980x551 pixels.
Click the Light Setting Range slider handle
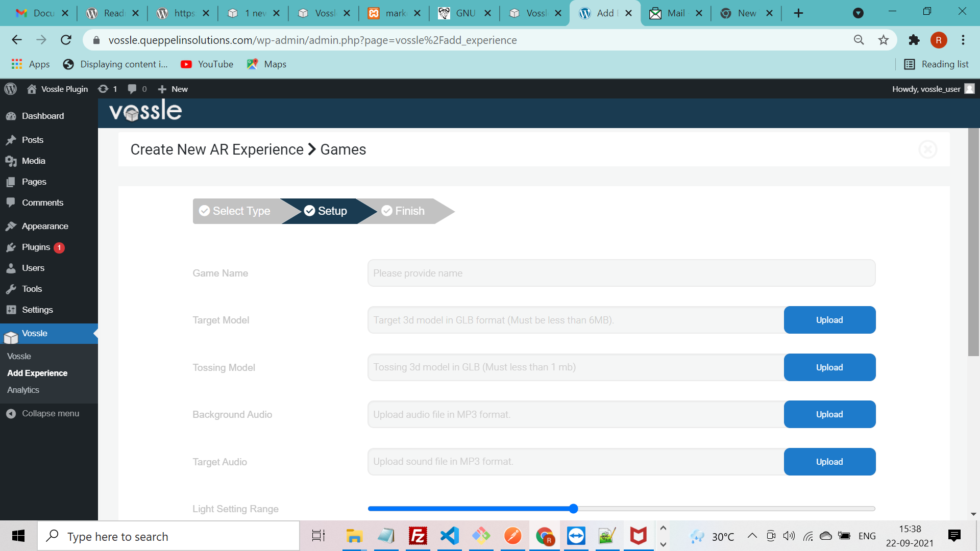[x=573, y=509]
